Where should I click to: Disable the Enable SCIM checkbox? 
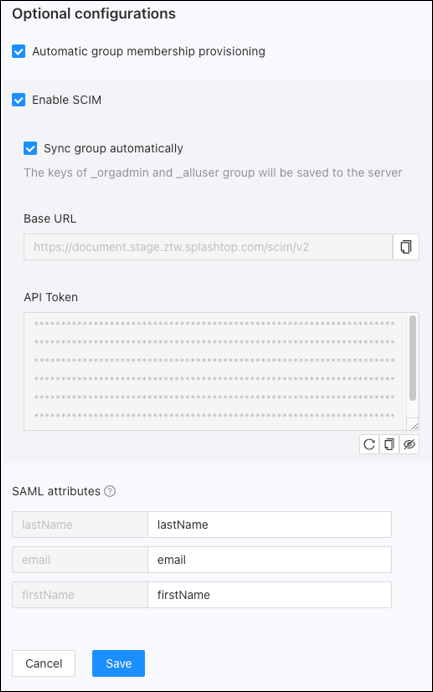point(19,100)
